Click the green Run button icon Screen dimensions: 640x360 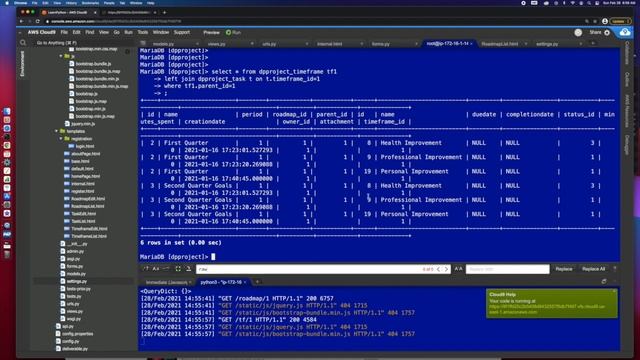(228, 32)
